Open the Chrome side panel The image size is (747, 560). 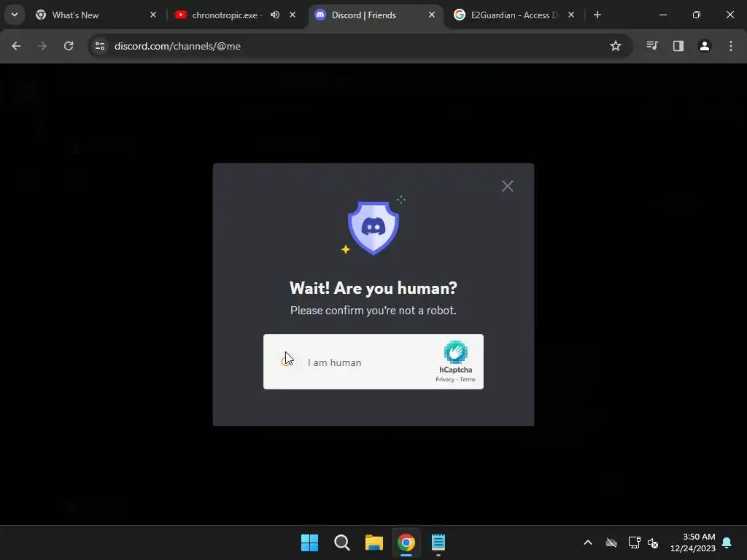[x=678, y=46]
